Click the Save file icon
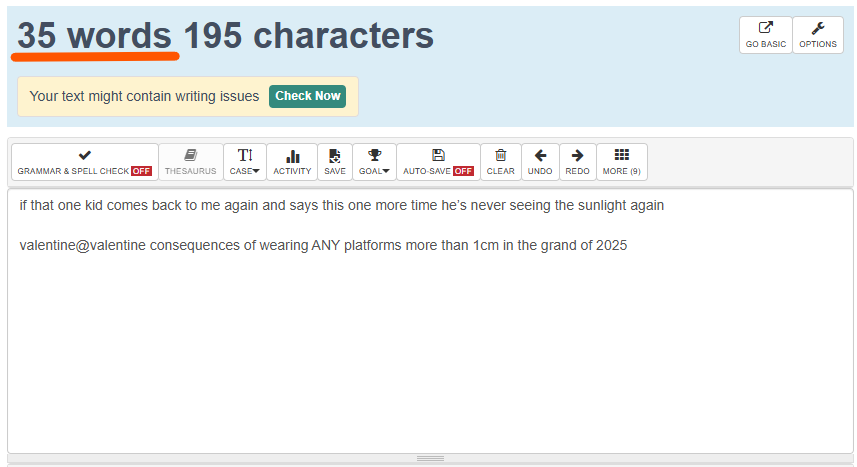Screen dimensions: 857x467 pos(335,162)
